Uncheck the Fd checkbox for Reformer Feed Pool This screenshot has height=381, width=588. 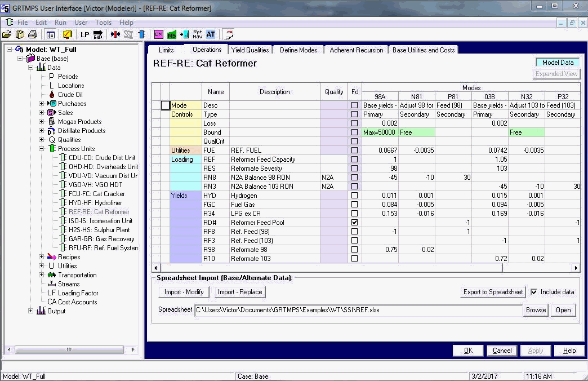point(354,223)
